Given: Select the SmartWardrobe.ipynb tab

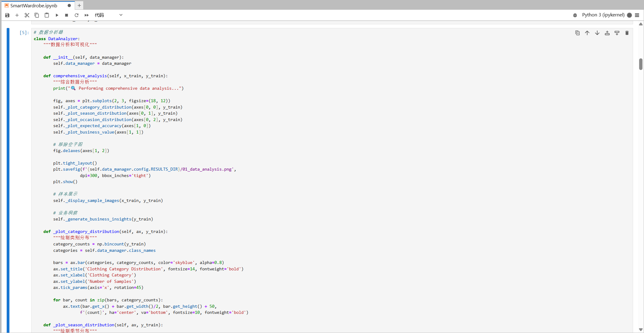Looking at the screenshot, I should (x=33, y=5).
